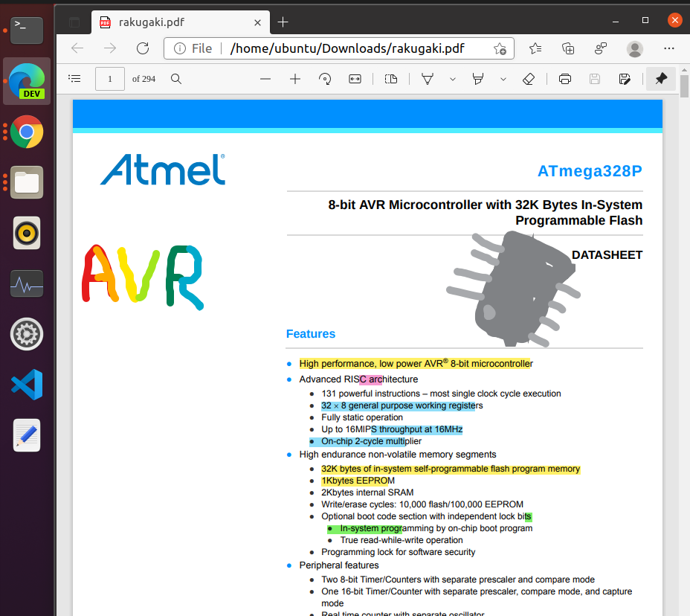Click the 'of 294' page count
Image resolution: width=690 pixels, height=616 pixels.
(144, 80)
